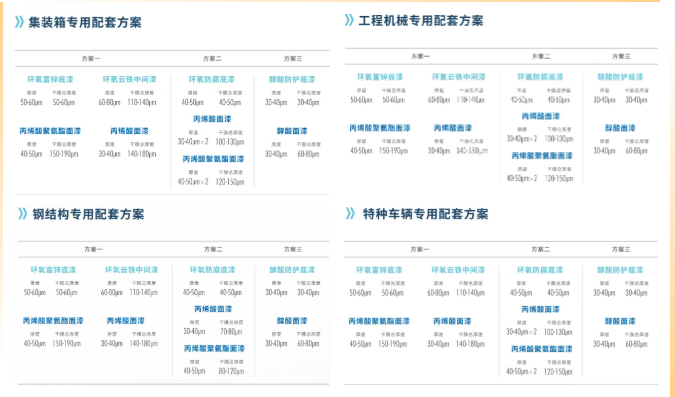Click 方案三 column header in 特种车辆 table
This screenshot has height=397, width=675.
click(x=621, y=249)
